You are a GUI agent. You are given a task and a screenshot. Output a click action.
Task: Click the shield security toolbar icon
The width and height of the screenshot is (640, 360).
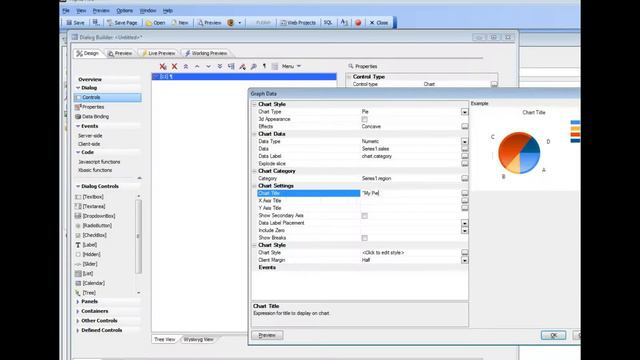point(231,23)
